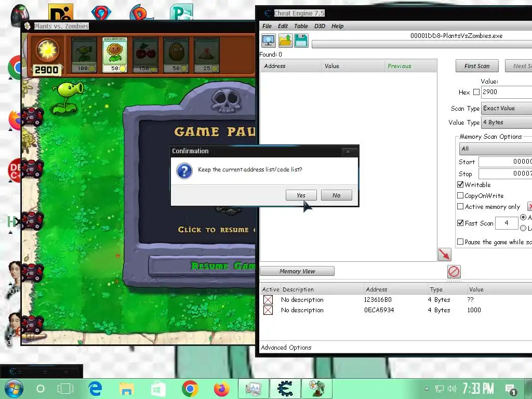The height and width of the screenshot is (399, 532).
Task: Enable Active memory only checkbox
Action: click(x=460, y=206)
